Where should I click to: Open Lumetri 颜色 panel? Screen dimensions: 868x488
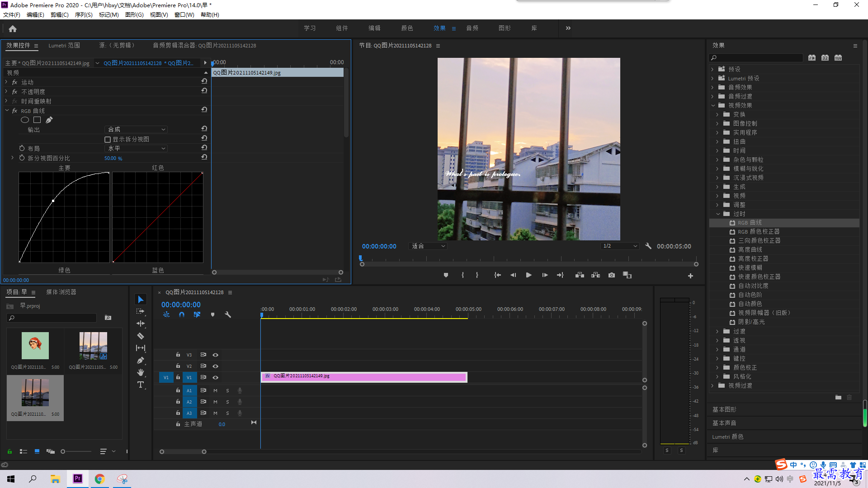pos(727,436)
